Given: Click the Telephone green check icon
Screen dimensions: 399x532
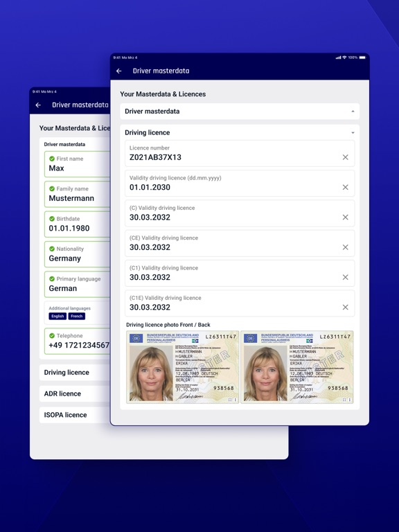Looking at the screenshot, I should point(52,335).
